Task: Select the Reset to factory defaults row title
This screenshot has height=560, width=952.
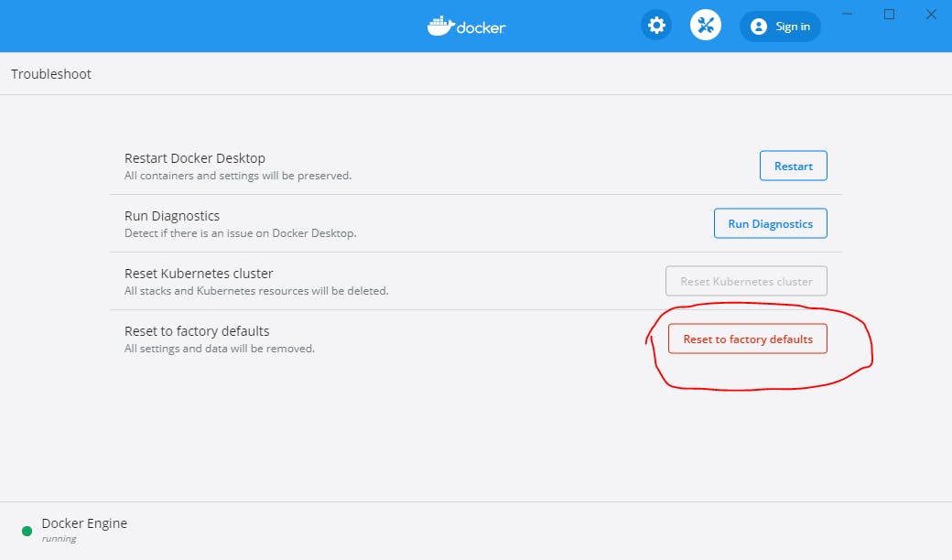Action: [x=197, y=330]
